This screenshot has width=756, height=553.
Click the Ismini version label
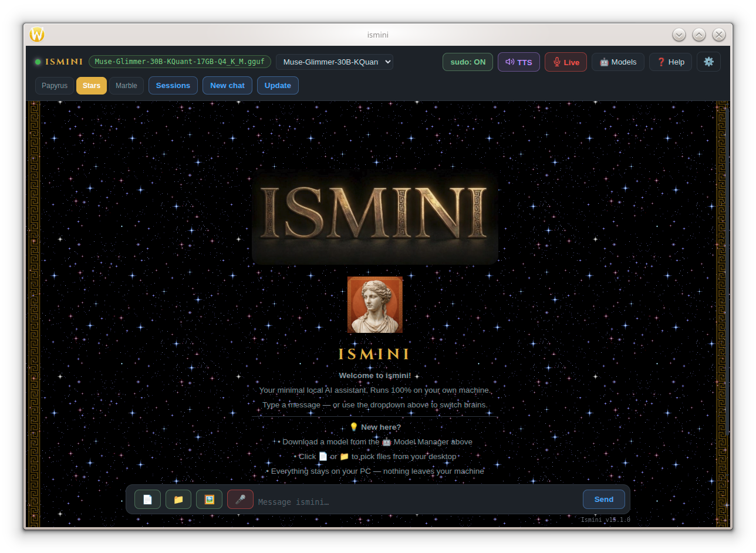pos(605,520)
